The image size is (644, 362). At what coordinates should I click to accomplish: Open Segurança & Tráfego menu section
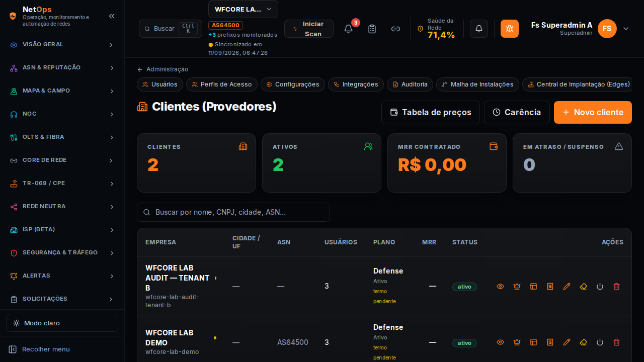62,253
